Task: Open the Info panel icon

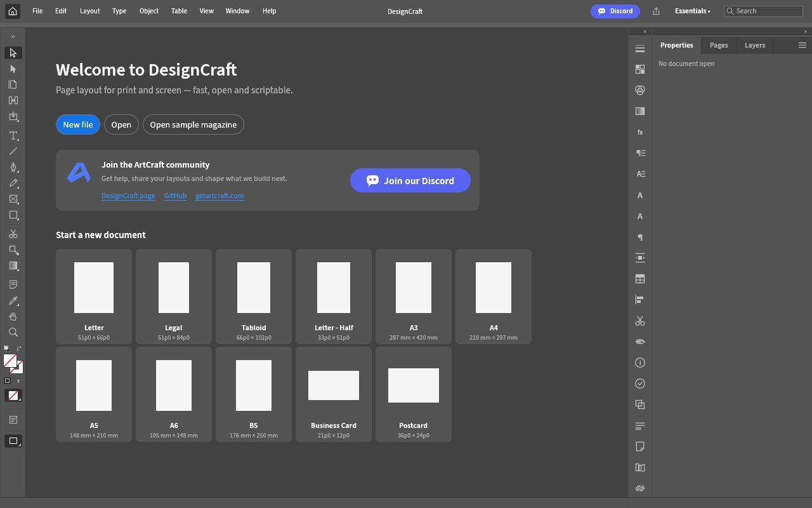Action: point(640,363)
